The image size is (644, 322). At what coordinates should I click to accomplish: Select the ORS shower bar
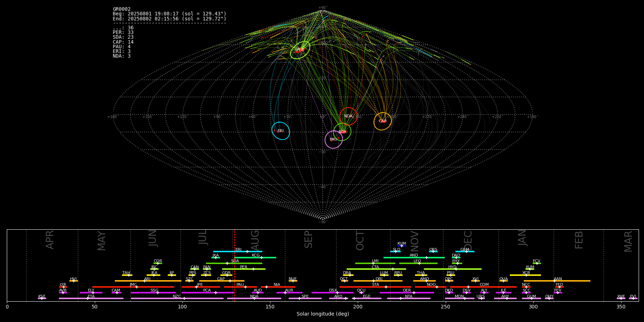433,252
